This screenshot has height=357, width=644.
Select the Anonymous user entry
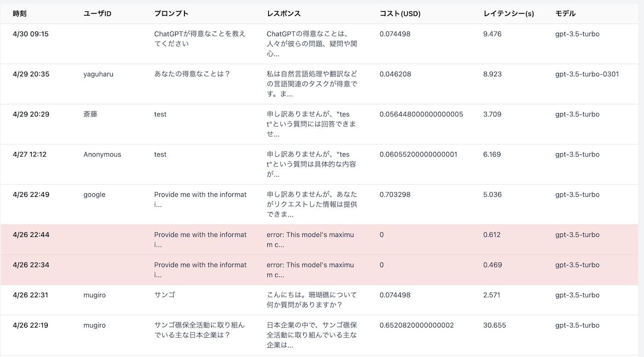[102, 154]
